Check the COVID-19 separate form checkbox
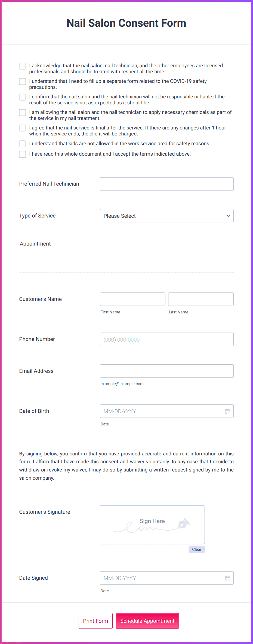Image resolution: width=253 pixels, height=644 pixels. click(x=22, y=81)
